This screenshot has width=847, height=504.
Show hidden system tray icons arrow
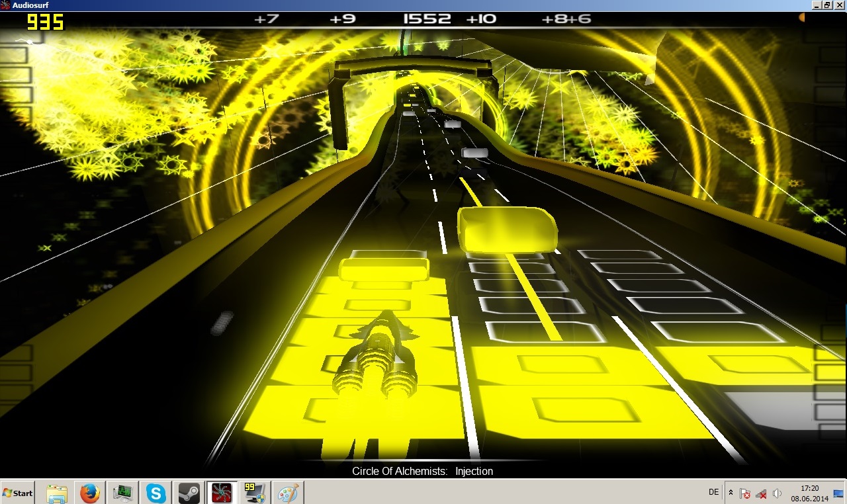[731, 493]
